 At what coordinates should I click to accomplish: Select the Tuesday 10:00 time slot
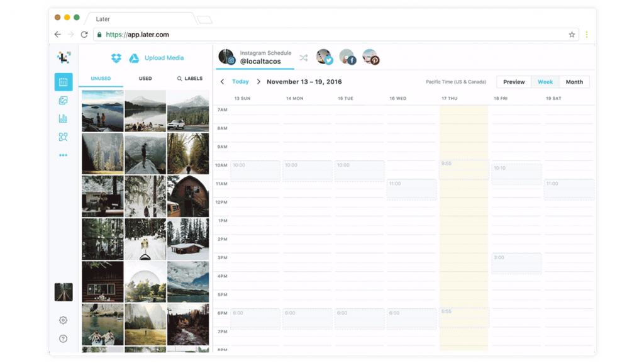coord(359,171)
